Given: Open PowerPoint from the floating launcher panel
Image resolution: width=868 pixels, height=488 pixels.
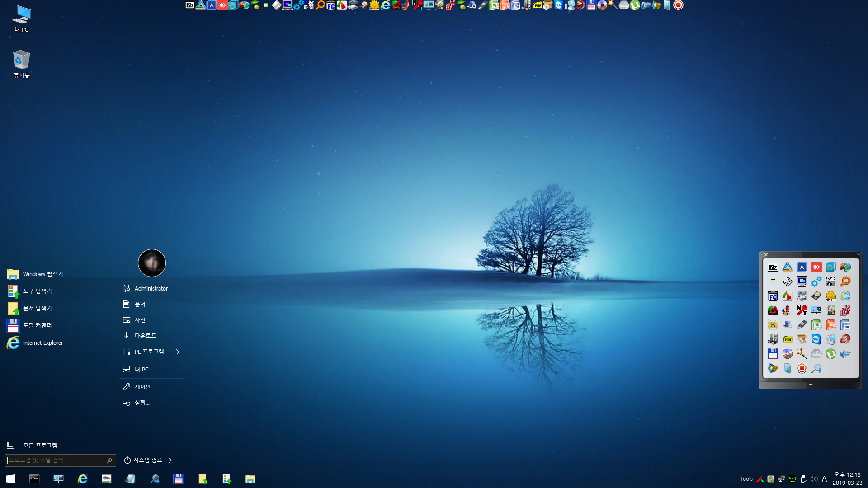Looking at the screenshot, I should pos(831,325).
